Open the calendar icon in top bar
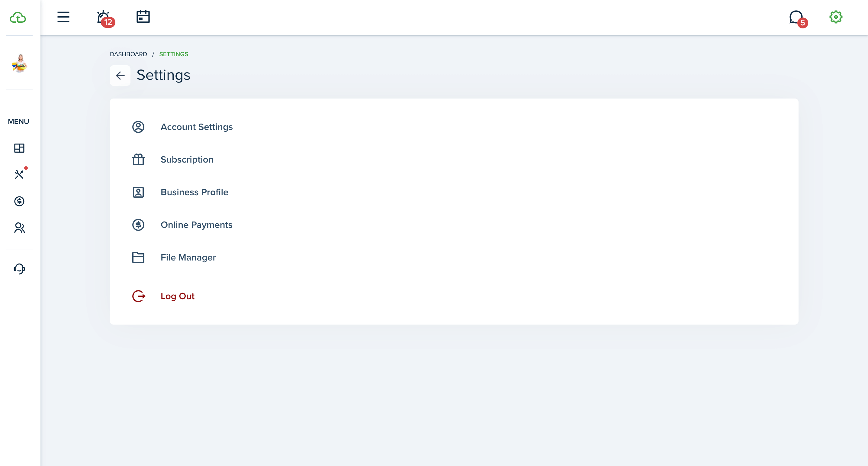 (143, 17)
